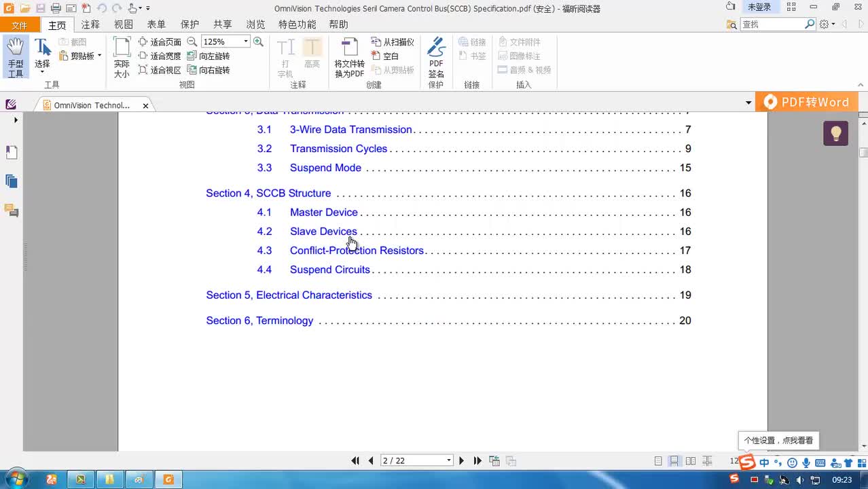This screenshot has width=868, height=489.
Task: Open PDF Sign (PDF签名) tool
Action: tap(436, 58)
